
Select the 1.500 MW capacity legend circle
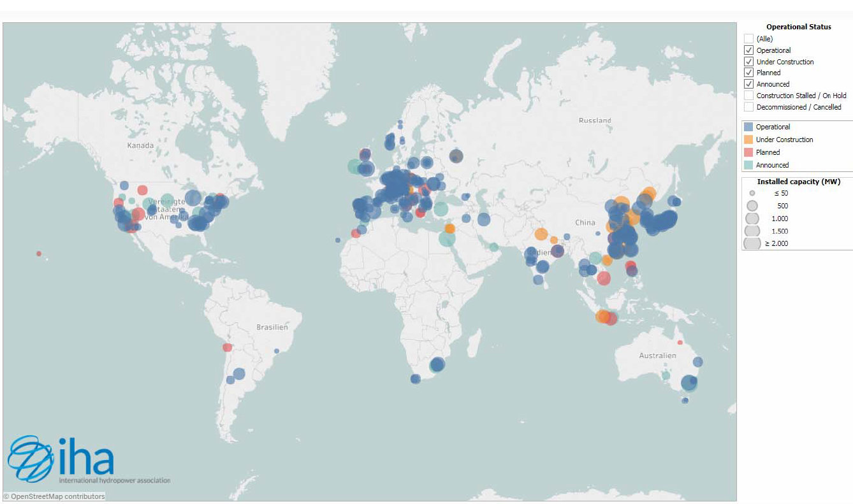point(752,231)
